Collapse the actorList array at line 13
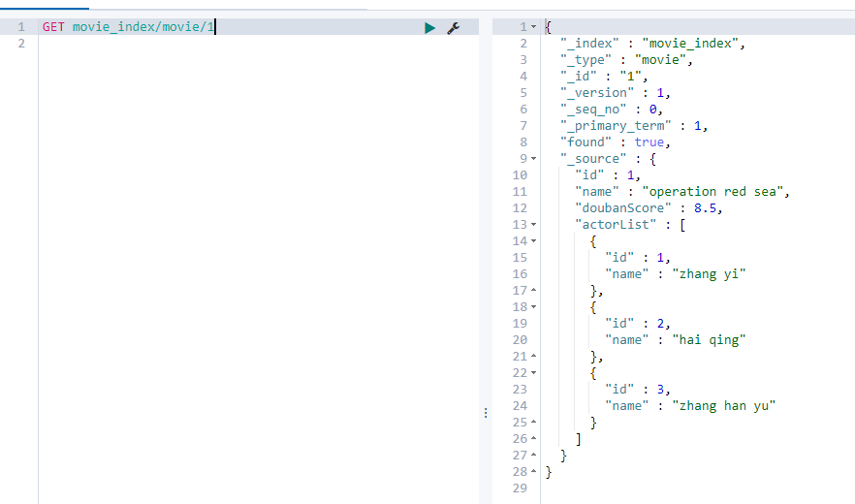Image resolution: width=855 pixels, height=504 pixels. pyautogui.click(x=534, y=225)
